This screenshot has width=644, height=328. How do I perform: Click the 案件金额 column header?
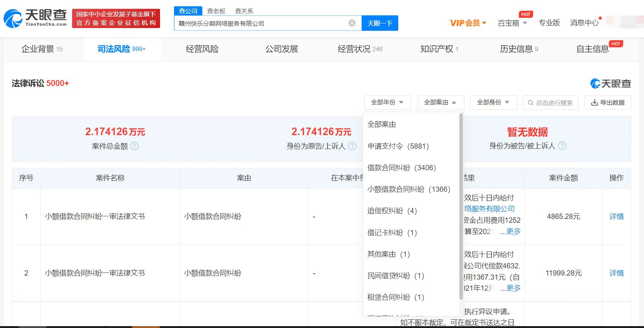point(564,178)
